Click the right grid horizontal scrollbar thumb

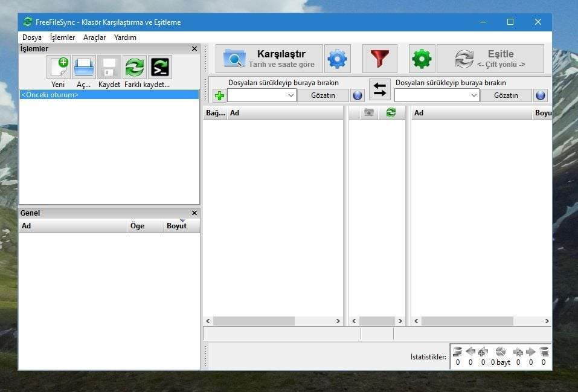[x=467, y=321]
